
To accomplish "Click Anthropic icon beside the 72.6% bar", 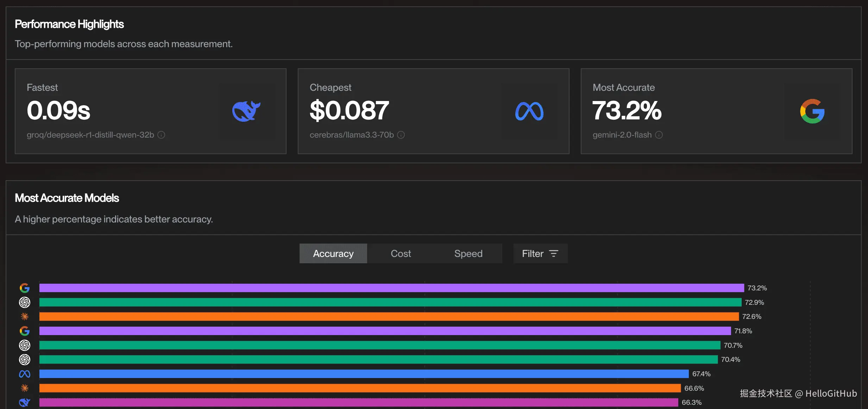I will [x=25, y=317].
